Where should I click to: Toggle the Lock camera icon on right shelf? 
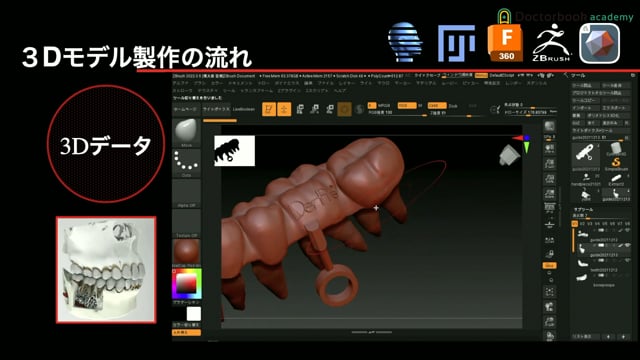click(549, 253)
